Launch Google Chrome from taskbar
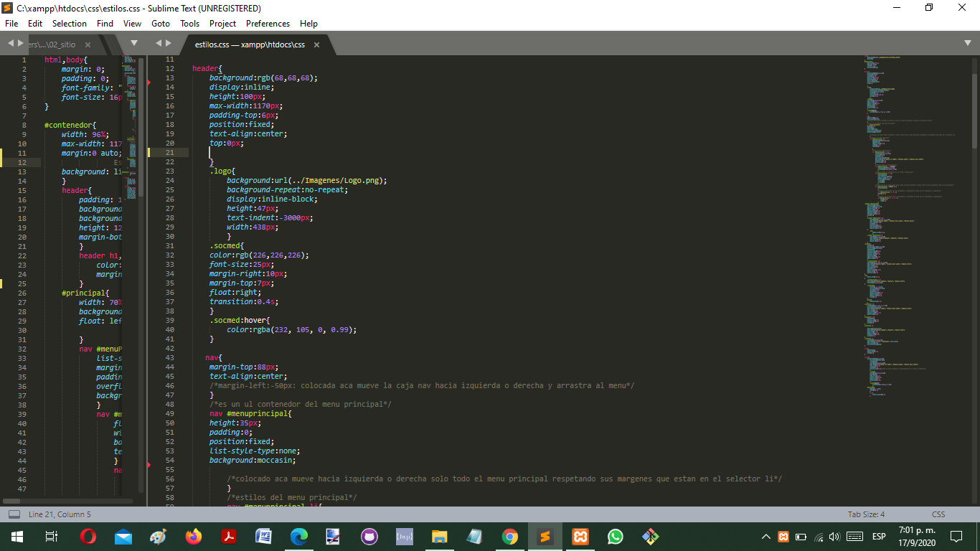 click(x=510, y=537)
